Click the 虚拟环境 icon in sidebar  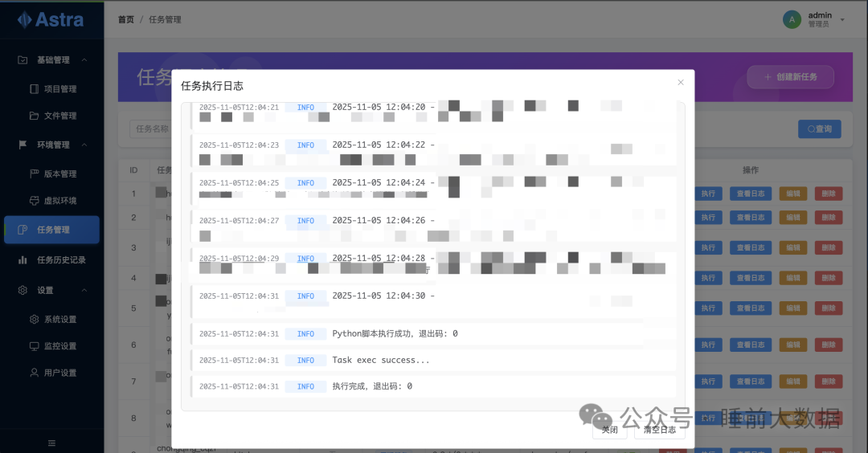(x=34, y=200)
